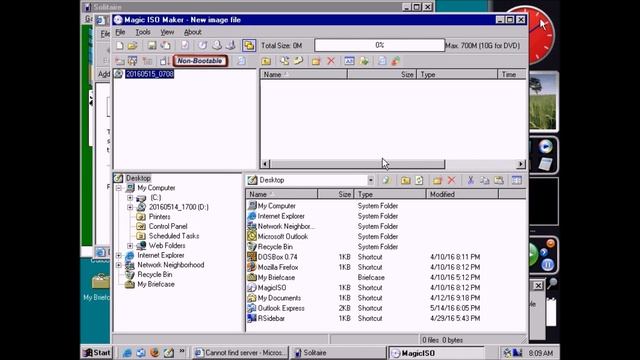Image resolution: width=640 pixels, height=360 pixels.
Task: Click the image properties document icon
Action: (x=185, y=45)
